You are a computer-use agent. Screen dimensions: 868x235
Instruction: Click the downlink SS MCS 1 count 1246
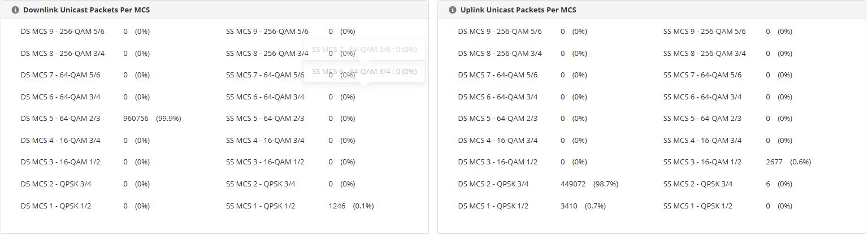coord(337,206)
